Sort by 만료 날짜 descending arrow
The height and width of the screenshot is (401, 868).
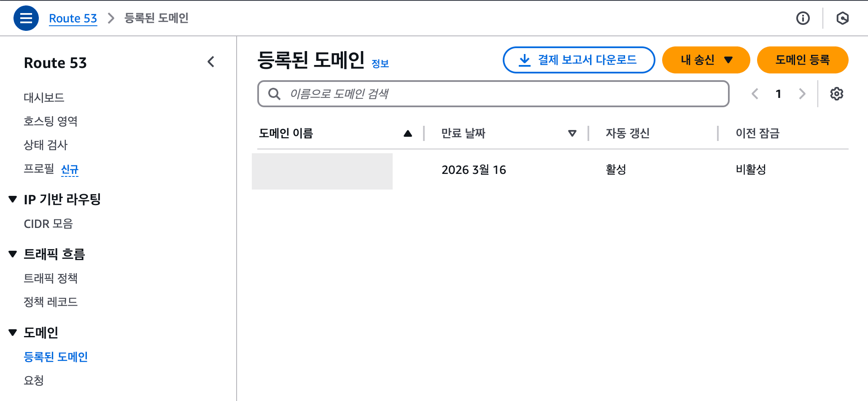[x=572, y=133]
